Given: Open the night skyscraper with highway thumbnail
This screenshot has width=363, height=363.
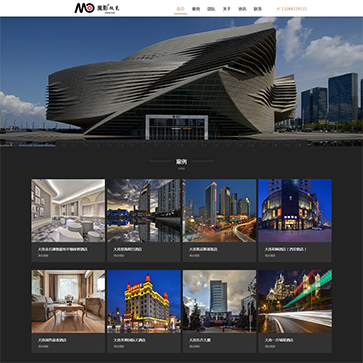Looking at the screenshot, I should pyautogui.click(x=219, y=210).
